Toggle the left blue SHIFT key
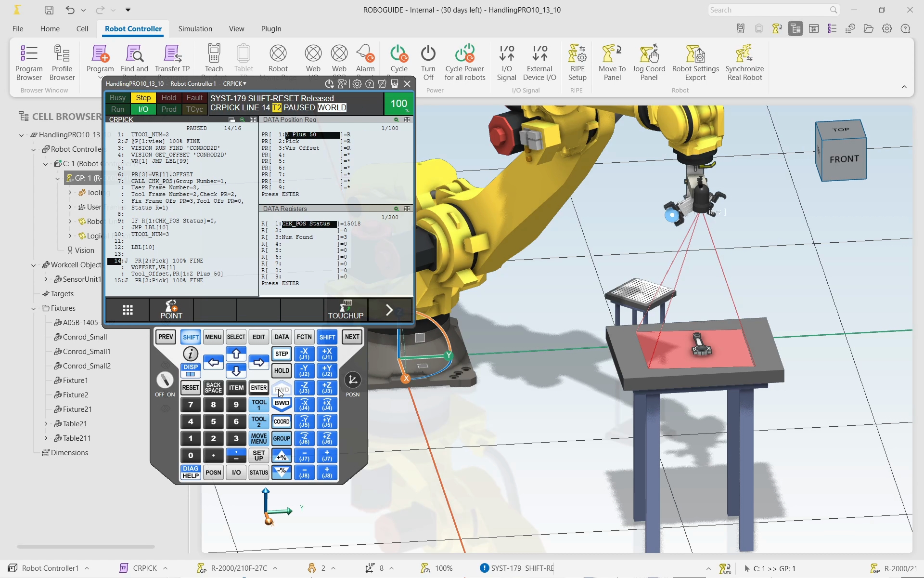924x578 pixels. pyautogui.click(x=191, y=337)
